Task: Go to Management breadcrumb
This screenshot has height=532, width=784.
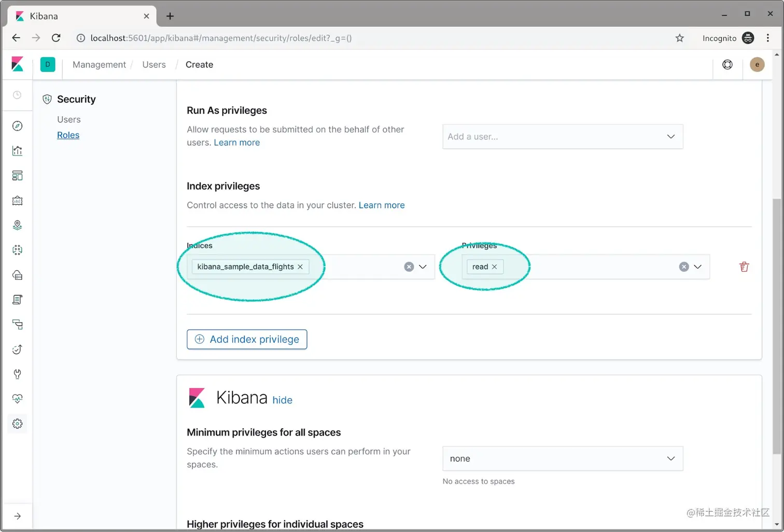Action: [99, 64]
